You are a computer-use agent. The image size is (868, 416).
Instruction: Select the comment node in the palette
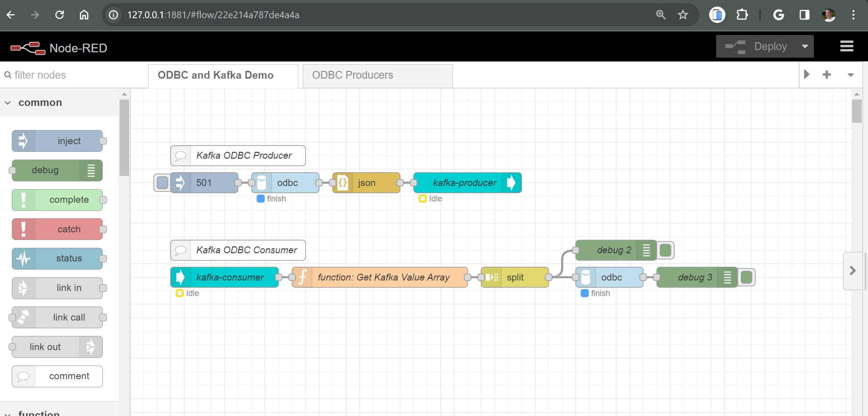click(x=57, y=376)
